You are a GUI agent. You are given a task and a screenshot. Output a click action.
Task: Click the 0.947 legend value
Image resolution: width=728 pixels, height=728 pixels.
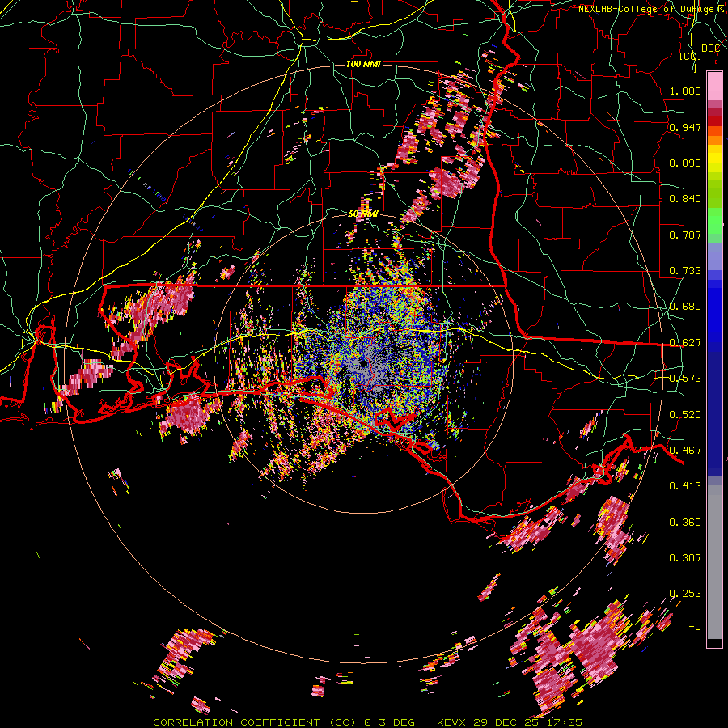coord(685,127)
